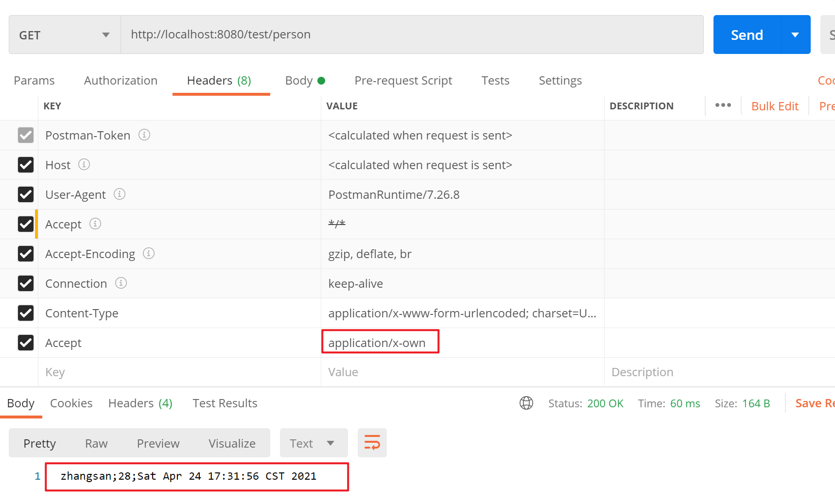This screenshot has height=504, width=835.
Task: Open the GET HTTP method dropdown
Action: [65, 35]
